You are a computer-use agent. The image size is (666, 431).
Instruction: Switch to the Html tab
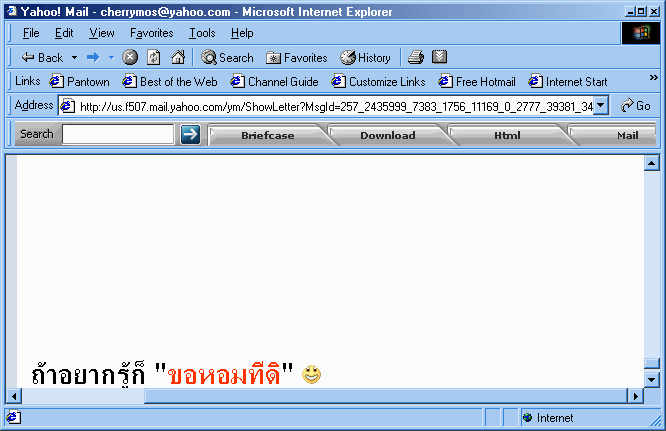pyautogui.click(x=507, y=135)
